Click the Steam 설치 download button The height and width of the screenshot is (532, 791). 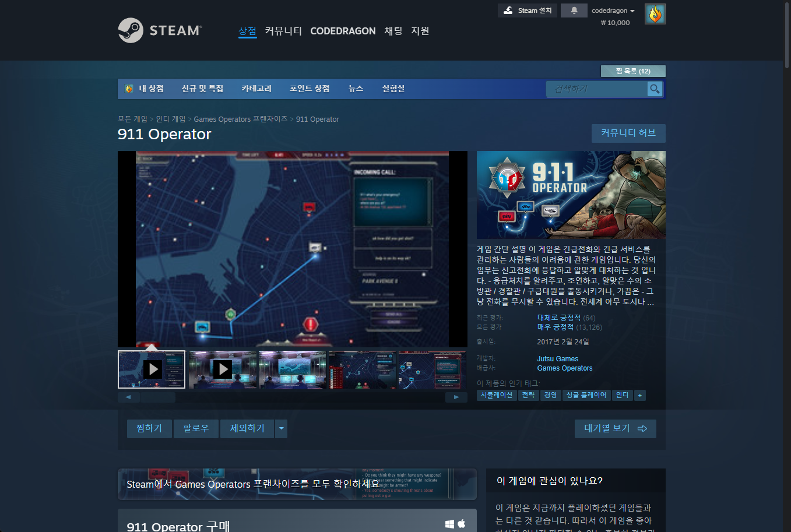[x=528, y=10]
